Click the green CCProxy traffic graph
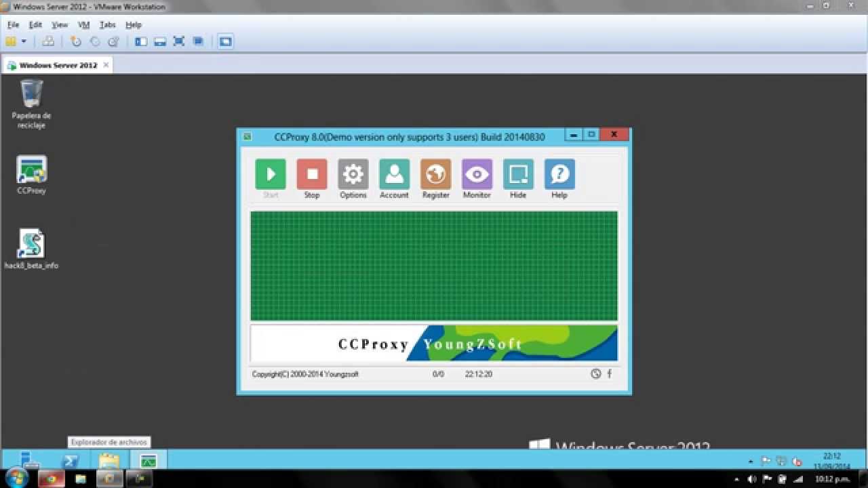Image resolution: width=868 pixels, height=488 pixels. (x=434, y=266)
